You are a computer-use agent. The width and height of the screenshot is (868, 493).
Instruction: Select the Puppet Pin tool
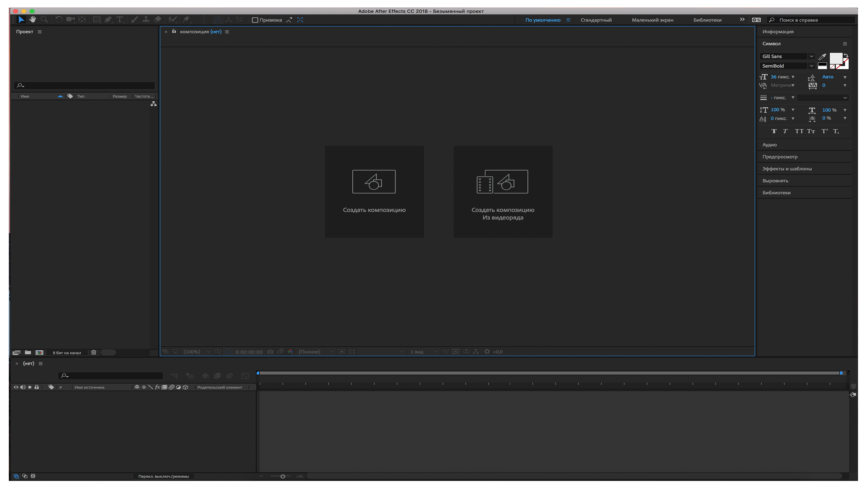pos(186,20)
